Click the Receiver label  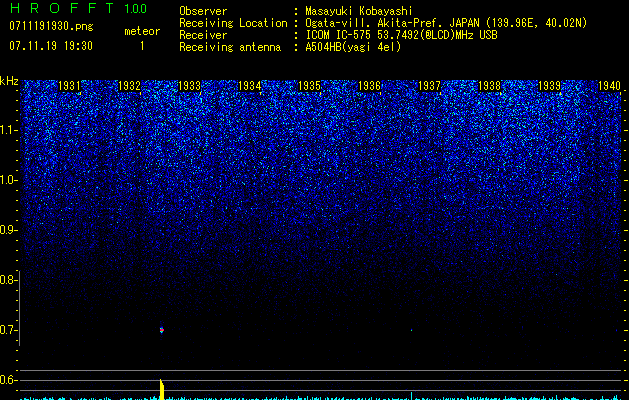(x=203, y=35)
